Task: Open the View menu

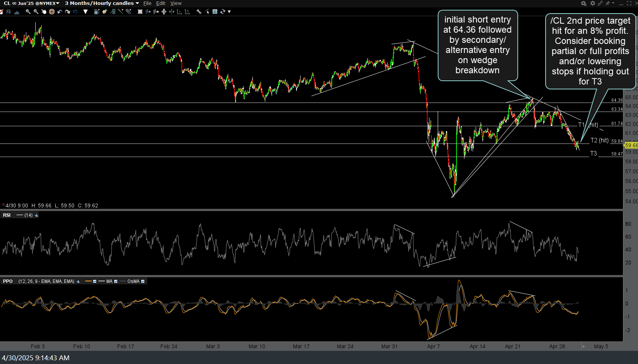Action: tap(176, 3)
